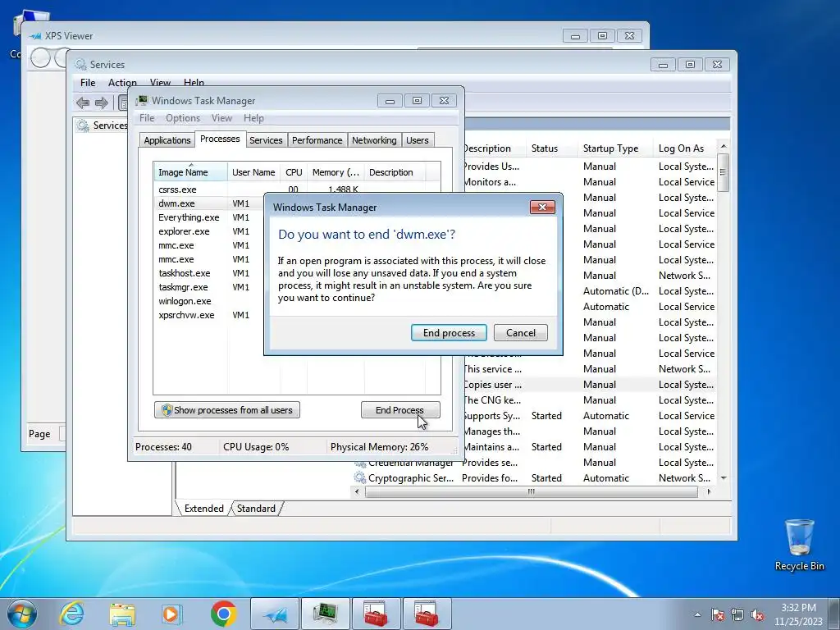Sort processes by CPU column
The width and height of the screenshot is (840, 630).
294,172
